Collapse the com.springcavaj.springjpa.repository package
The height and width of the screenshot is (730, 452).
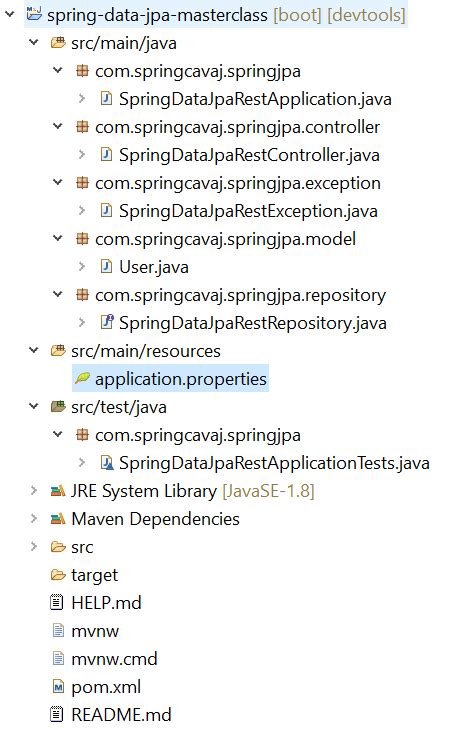click(x=58, y=294)
